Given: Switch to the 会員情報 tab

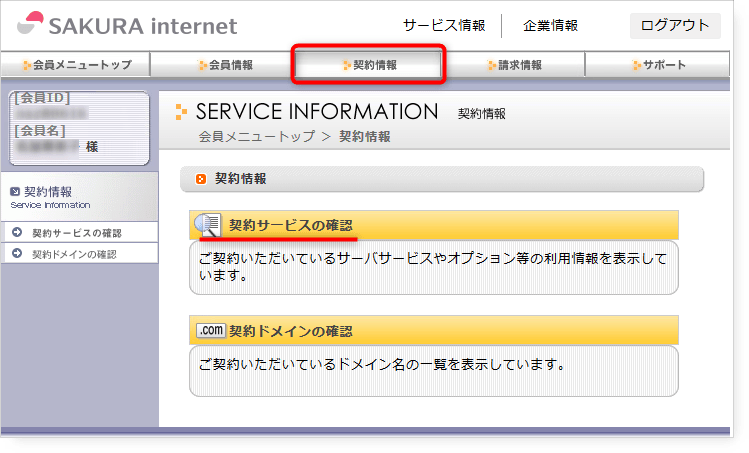Looking at the screenshot, I should (225, 65).
